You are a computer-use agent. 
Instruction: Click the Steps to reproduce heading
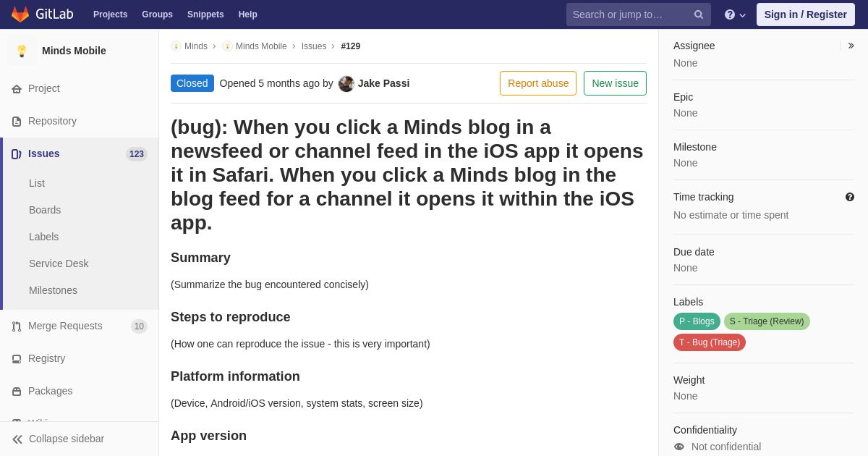[x=231, y=317]
